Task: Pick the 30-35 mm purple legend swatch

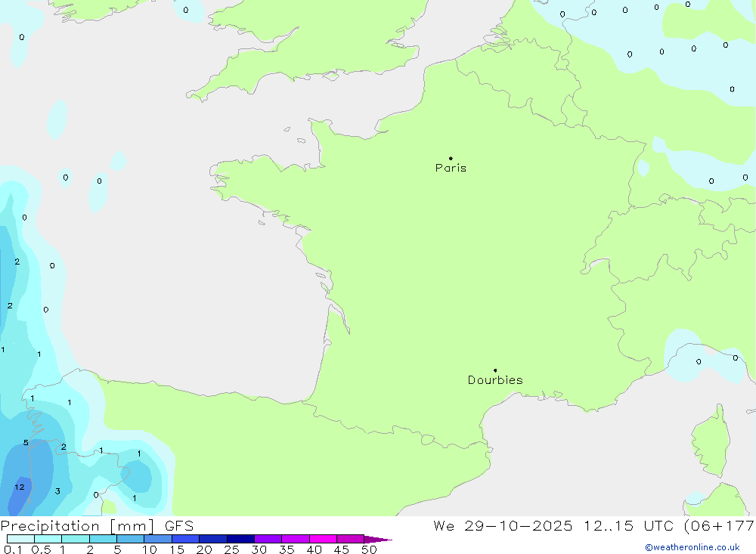Action: tap(268, 539)
